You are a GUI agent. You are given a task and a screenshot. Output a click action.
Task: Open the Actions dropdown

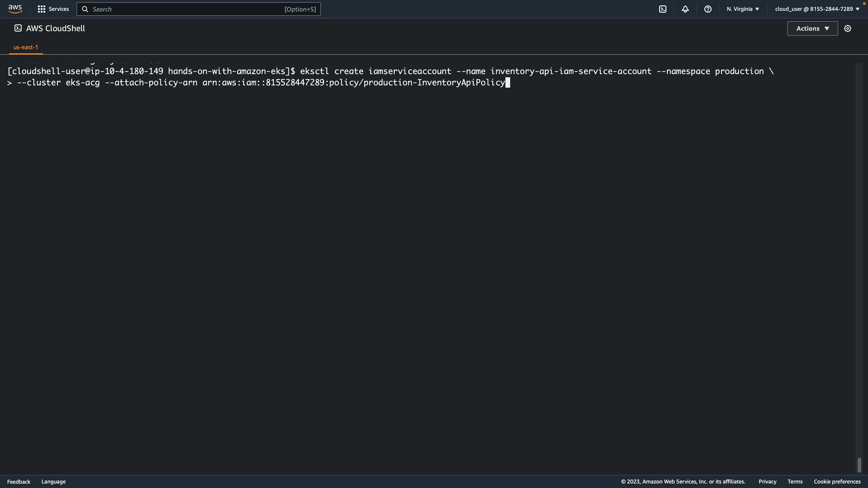pyautogui.click(x=812, y=28)
